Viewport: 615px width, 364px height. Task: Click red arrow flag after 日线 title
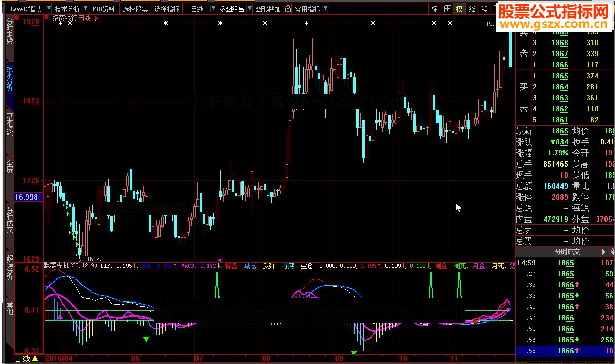point(96,18)
